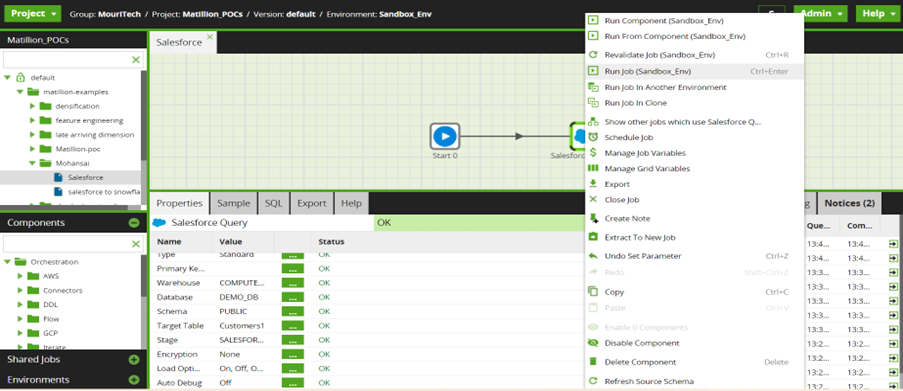Open the Export tab in properties panel
Image resolution: width=903 pixels, height=391 pixels.
coord(312,203)
